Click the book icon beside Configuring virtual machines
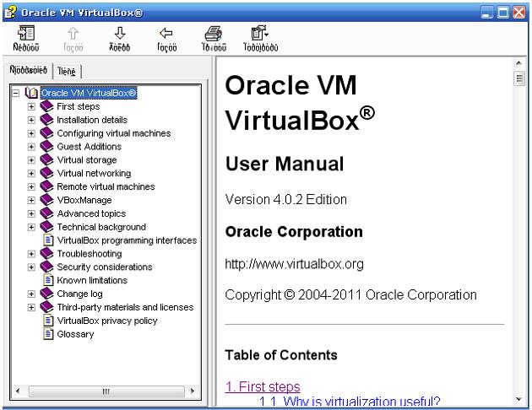The width and height of the screenshot is (532, 410). (x=46, y=133)
